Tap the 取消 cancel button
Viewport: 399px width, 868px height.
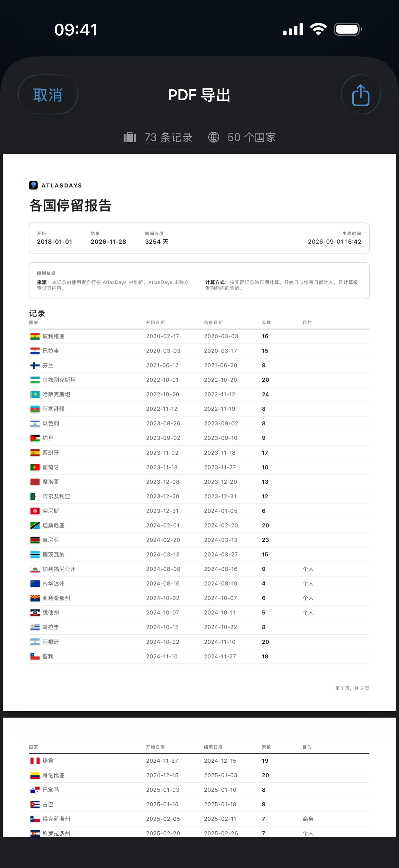tap(48, 95)
